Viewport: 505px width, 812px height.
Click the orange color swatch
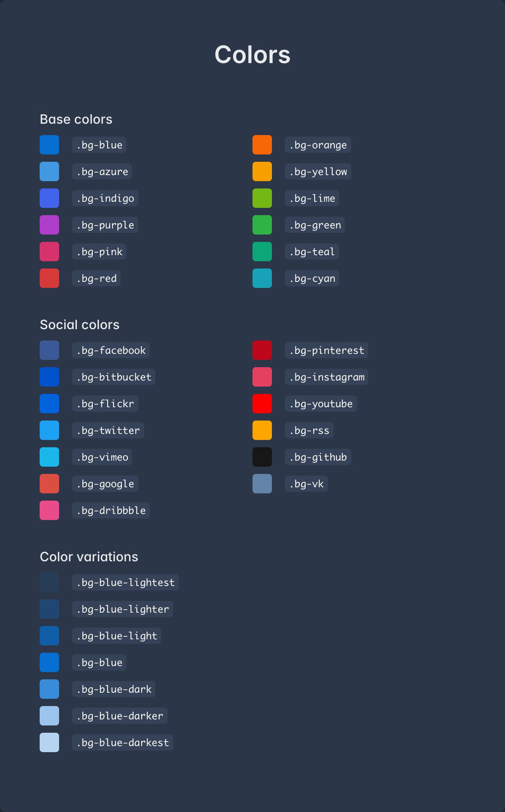coord(262,145)
